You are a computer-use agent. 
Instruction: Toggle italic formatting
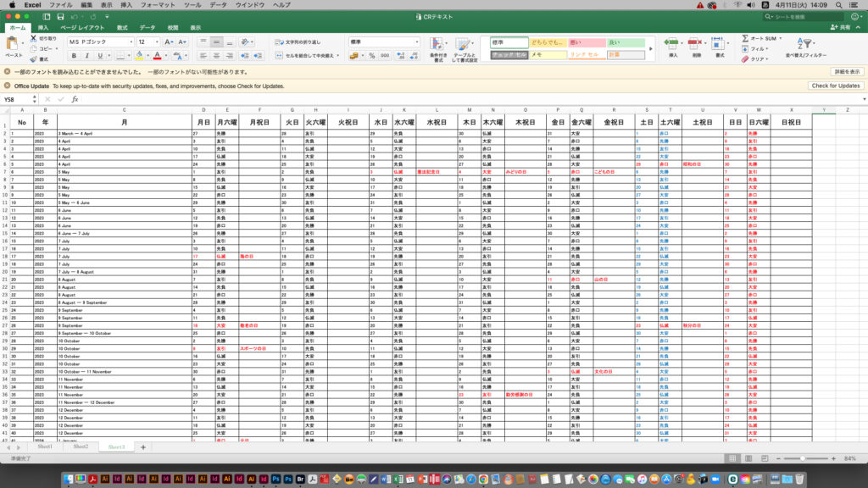[x=86, y=56]
